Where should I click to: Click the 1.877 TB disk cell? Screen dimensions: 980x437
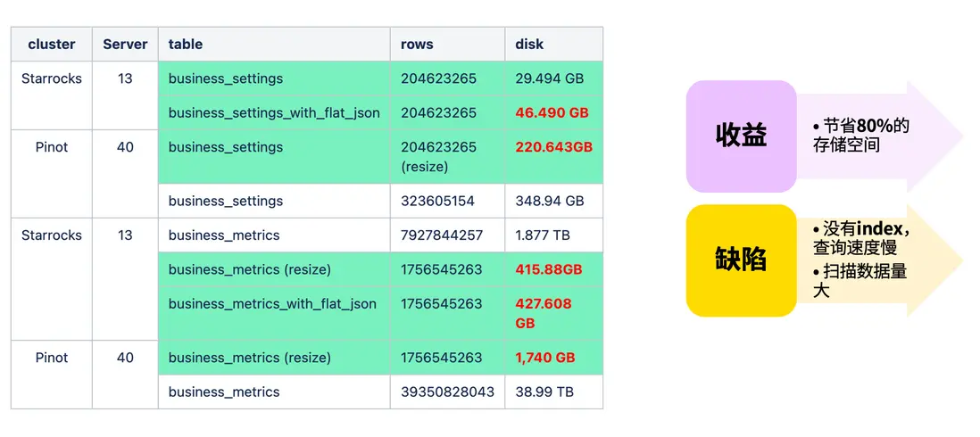click(x=544, y=235)
